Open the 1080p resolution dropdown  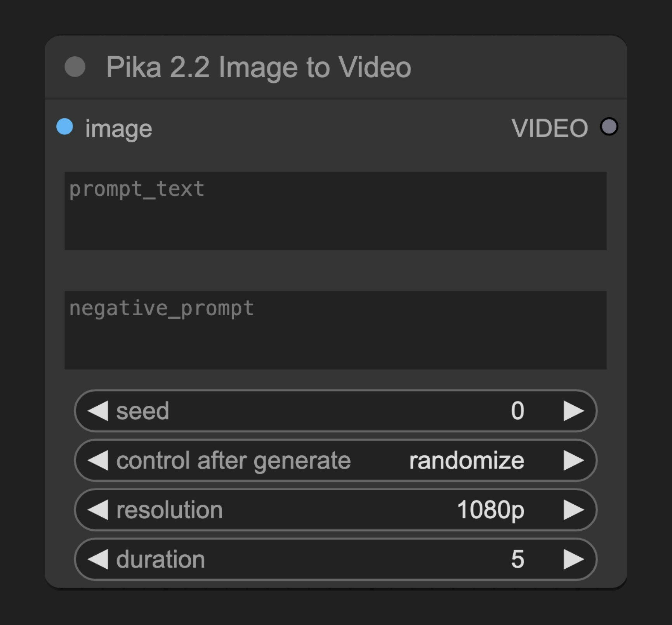click(491, 510)
